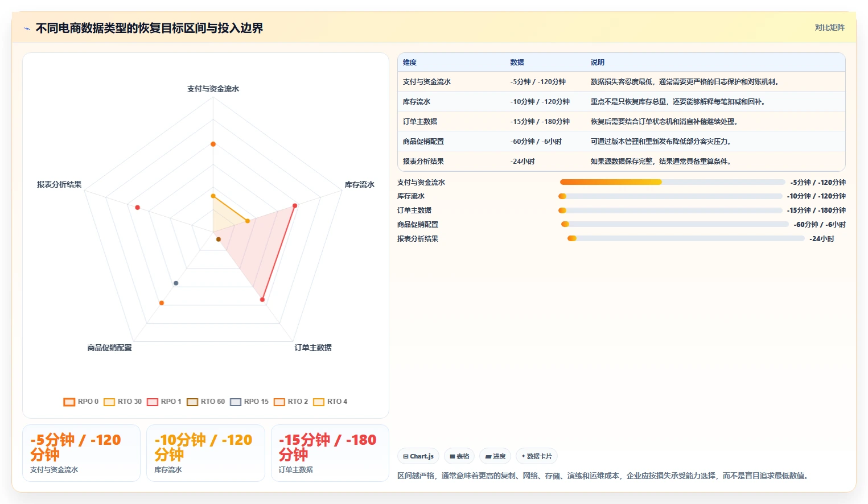868x504 pixels.
Task: Toggle the RPO 0 legend series
Action: [x=81, y=402]
